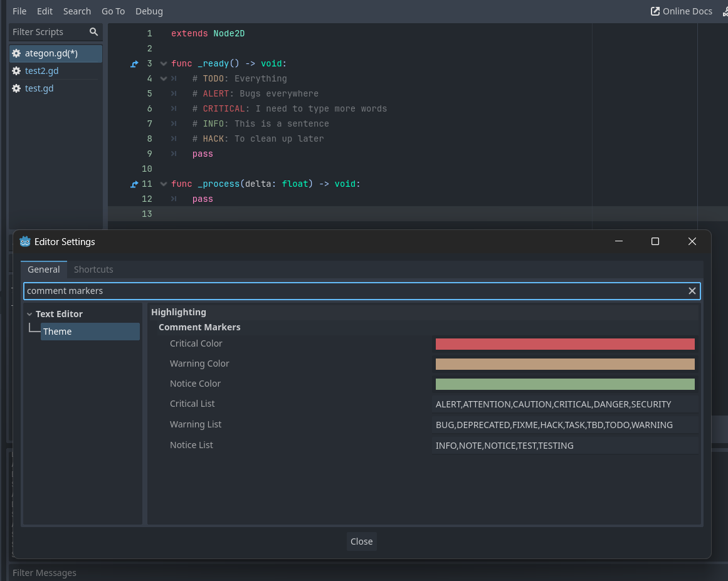Edit the Warning List text field
This screenshot has height=581, width=728.
(564, 425)
